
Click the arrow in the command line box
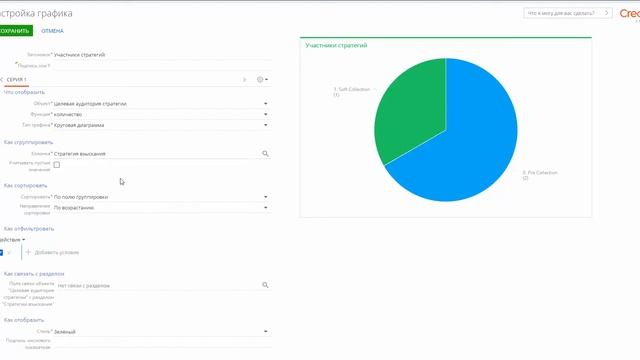pos(607,13)
